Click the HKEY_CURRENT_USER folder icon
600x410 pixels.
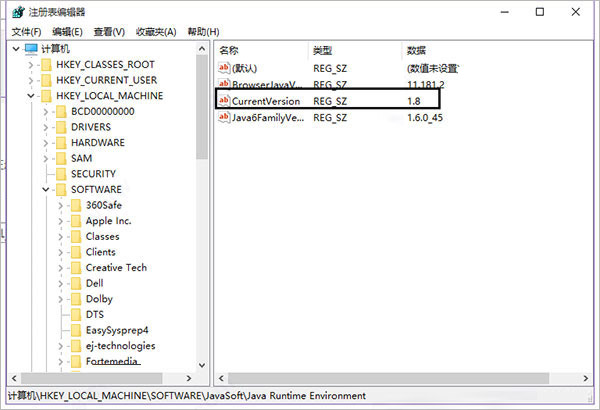click(46, 80)
